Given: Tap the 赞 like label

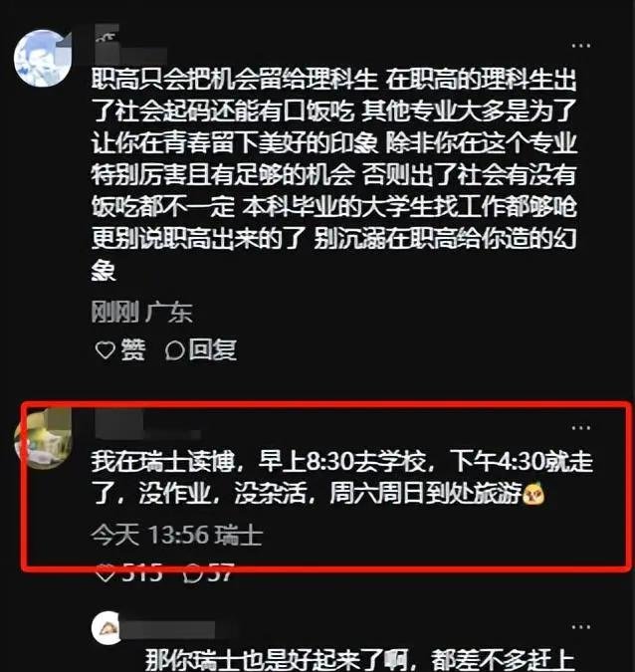Looking at the screenshot, I should tap(133, 350).
